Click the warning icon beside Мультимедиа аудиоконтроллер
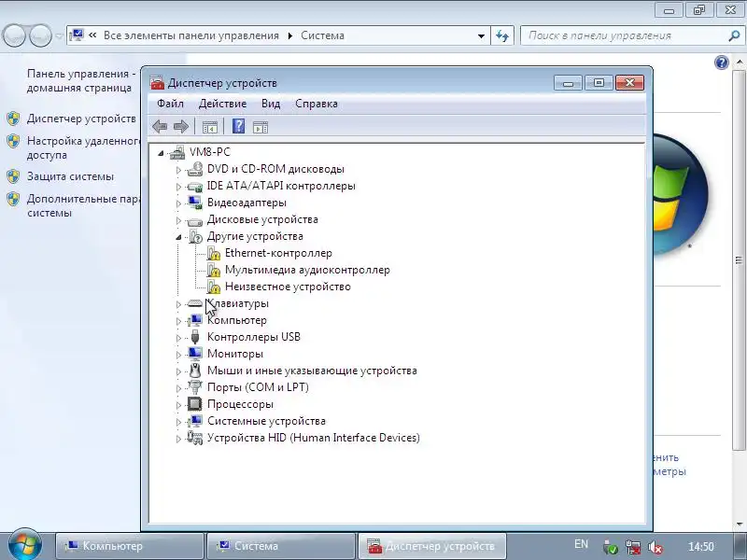 click(214, 270)
